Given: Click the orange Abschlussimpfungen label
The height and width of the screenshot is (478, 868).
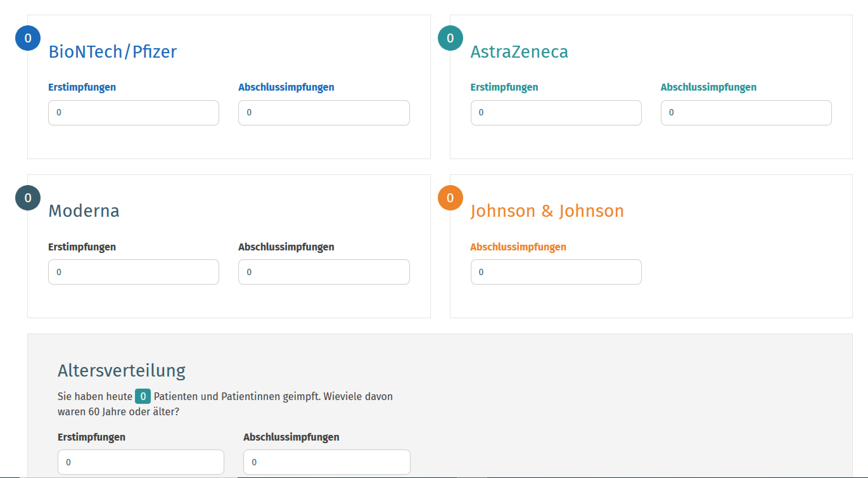Looking at the screenshot, I should tap(518, 247).
